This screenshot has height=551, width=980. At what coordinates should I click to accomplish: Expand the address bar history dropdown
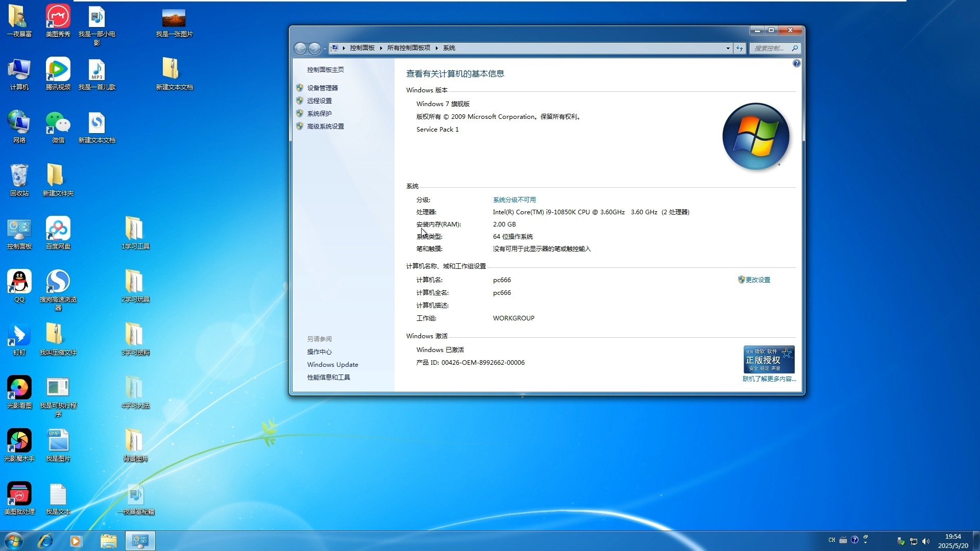728,48
